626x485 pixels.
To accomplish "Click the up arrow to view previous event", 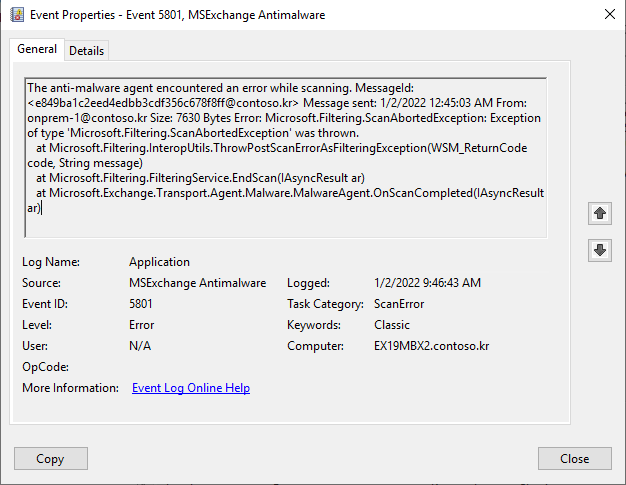I will click(600, 214).
